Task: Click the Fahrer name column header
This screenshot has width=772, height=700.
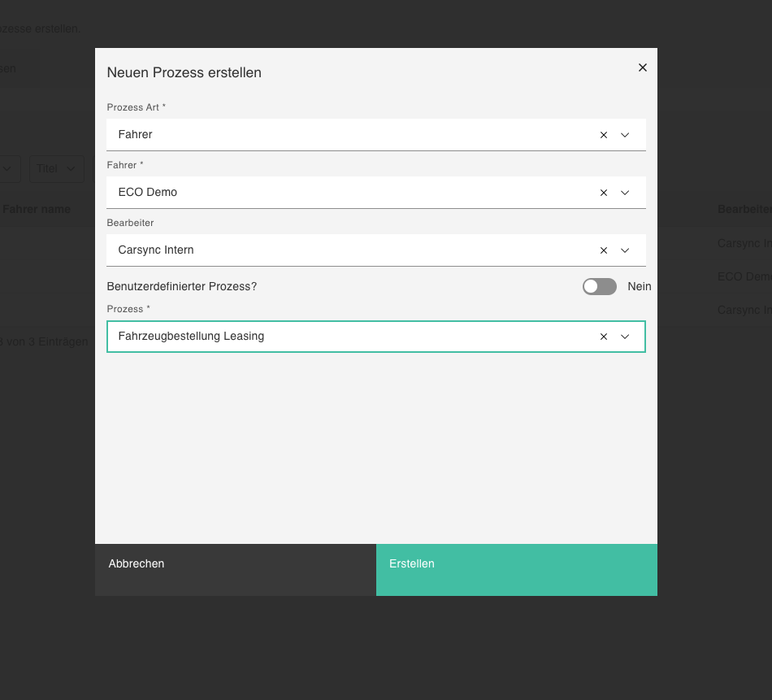Action: pyautogui.click(x=37, y=209)
